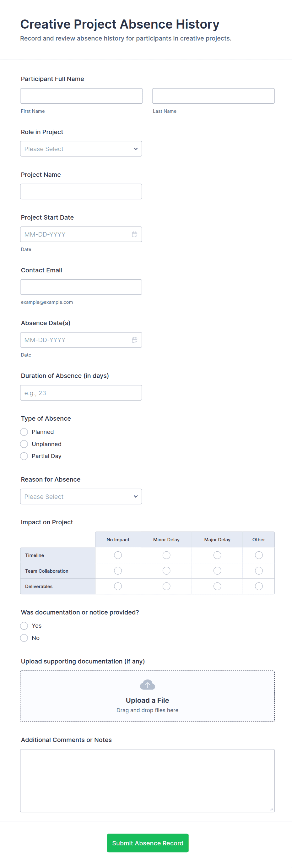292x868 pixels.
Task: Click Role in Project dropdown chevron
Action: pos(135,149)
